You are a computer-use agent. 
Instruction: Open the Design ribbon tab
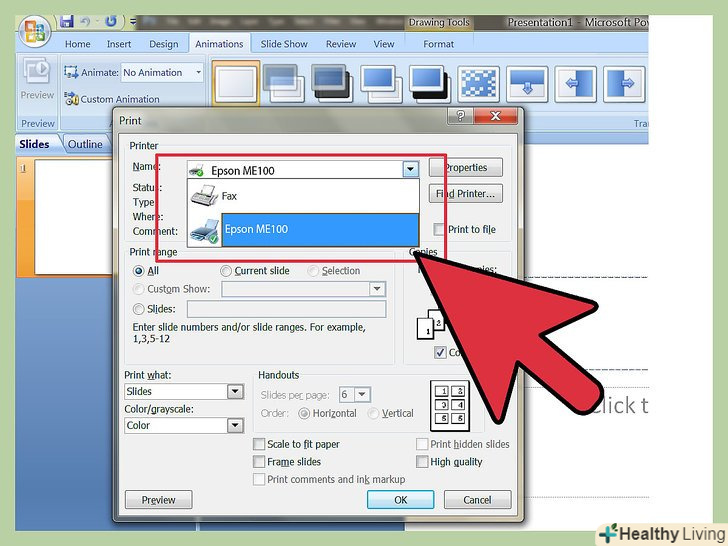pyautogui.click(x=163, y=44)
